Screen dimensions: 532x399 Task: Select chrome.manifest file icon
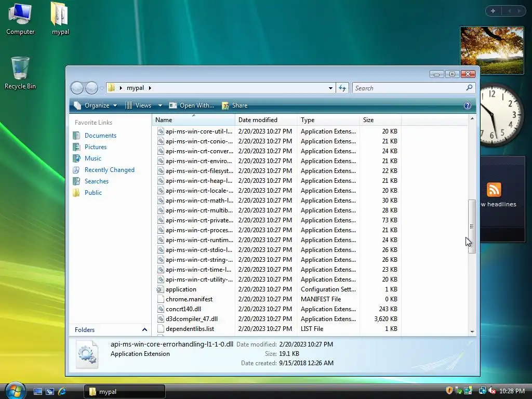(x=161, y=299)
